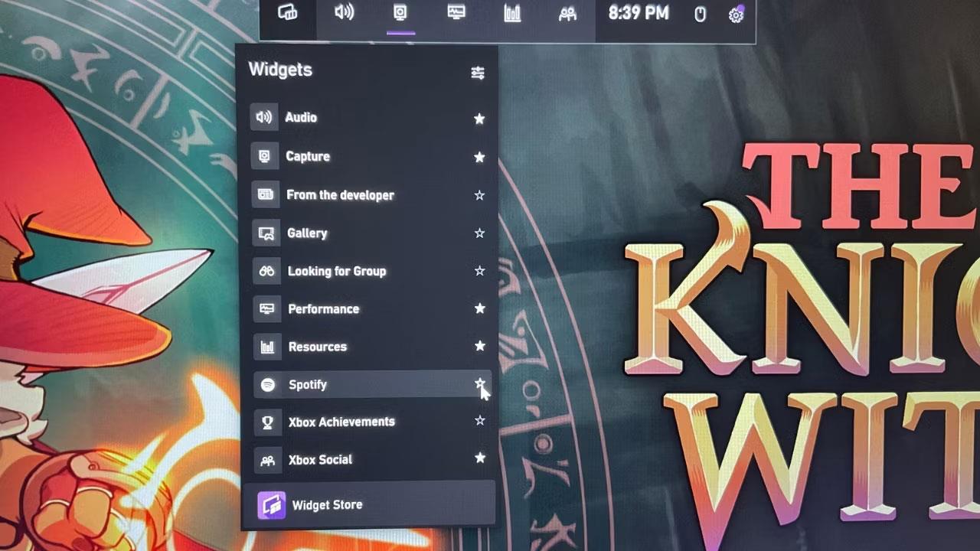Viewport: 980px width, 551px height.
Task: Click the 8:39 PM clock
Action: [x=639, y=13]
